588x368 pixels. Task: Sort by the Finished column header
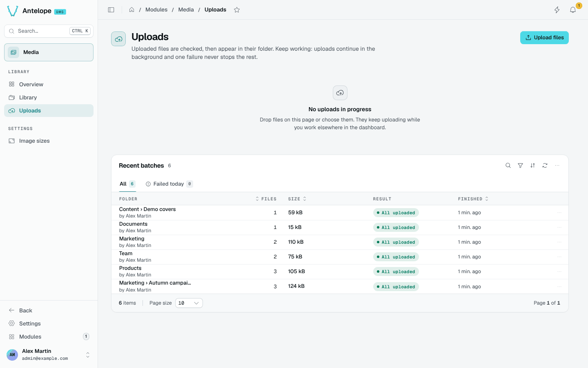tap(473, 199)
